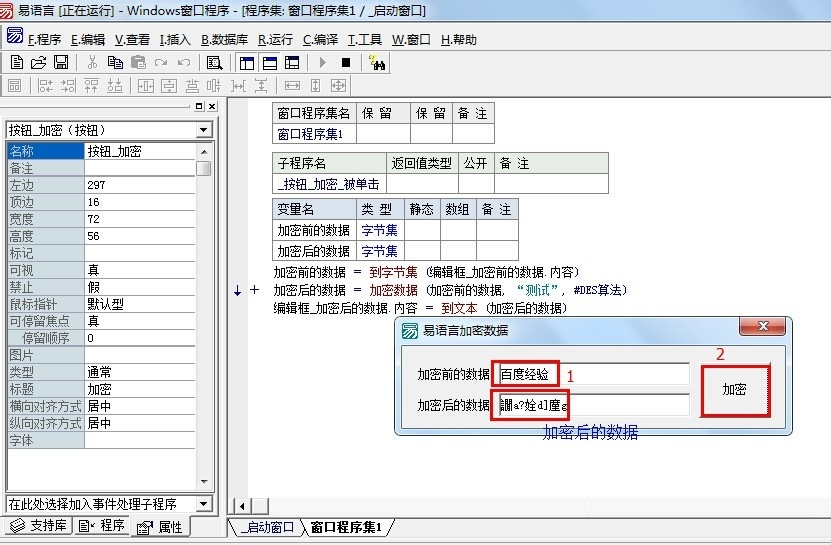Switch to the 程序 panel tab
Image resolution: width=831 pixels, height=545 pixels.
tap(102, 525)
